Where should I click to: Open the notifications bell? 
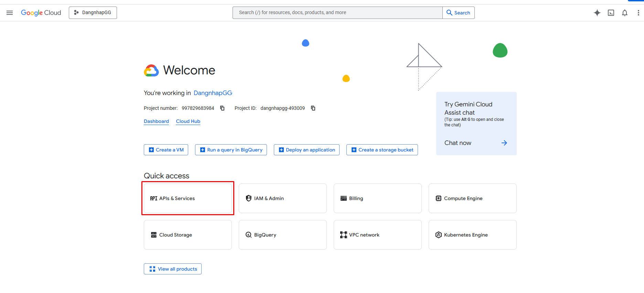[x=625, y=13]
